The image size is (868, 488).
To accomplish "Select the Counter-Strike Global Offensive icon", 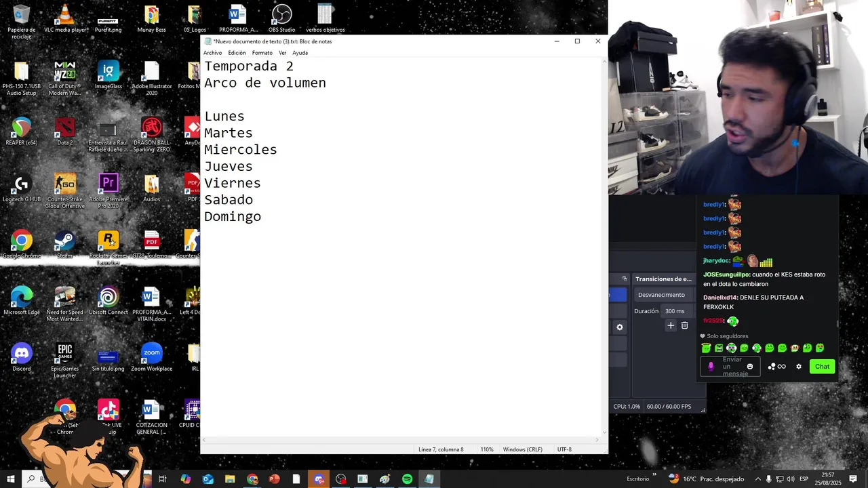I will click(x=65, y=191).
